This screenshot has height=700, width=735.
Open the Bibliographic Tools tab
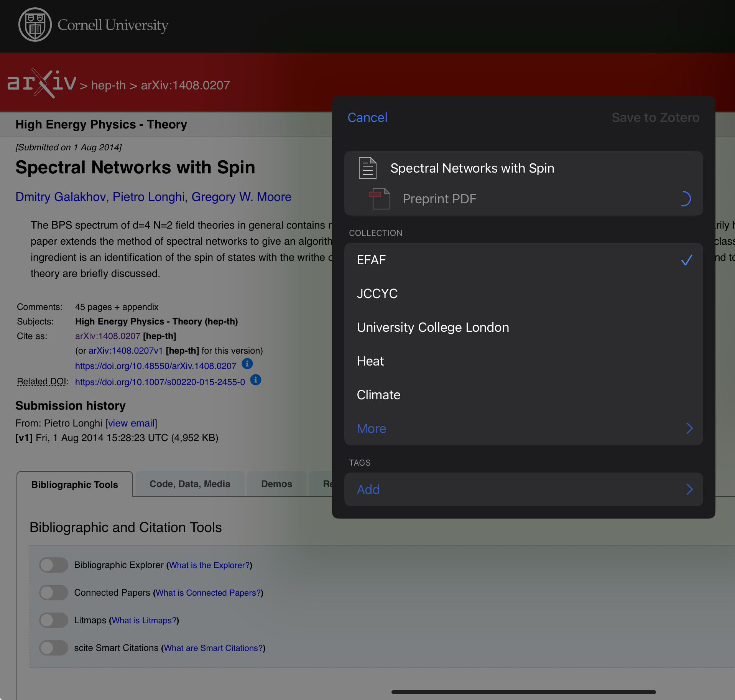pyautogui.click(x=75, y=484)
